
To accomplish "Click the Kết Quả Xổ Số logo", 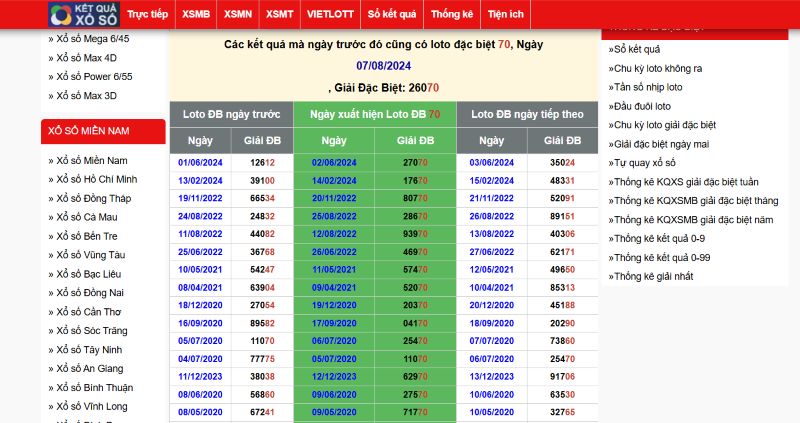I will tap(82, 14).
